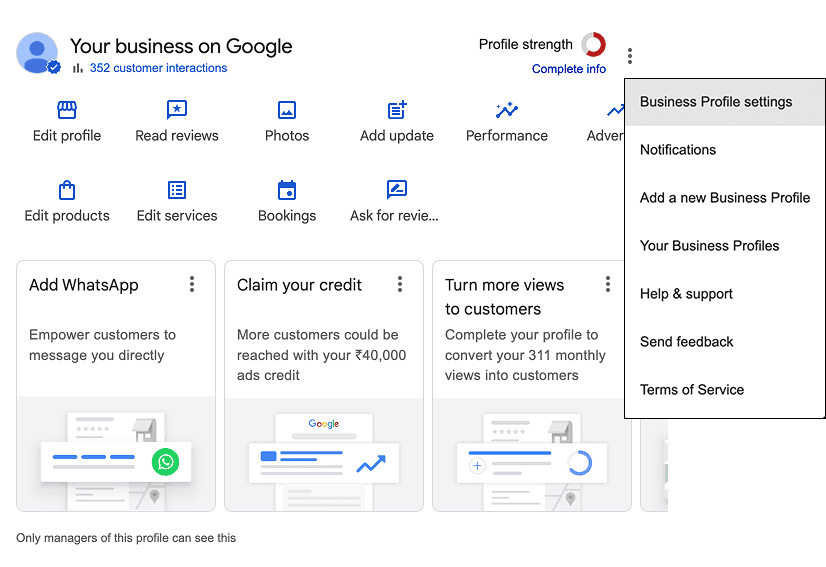This screenshot has height=567, width=826.
Task: Click Only managers of this profile text
Action: (126, 538)
